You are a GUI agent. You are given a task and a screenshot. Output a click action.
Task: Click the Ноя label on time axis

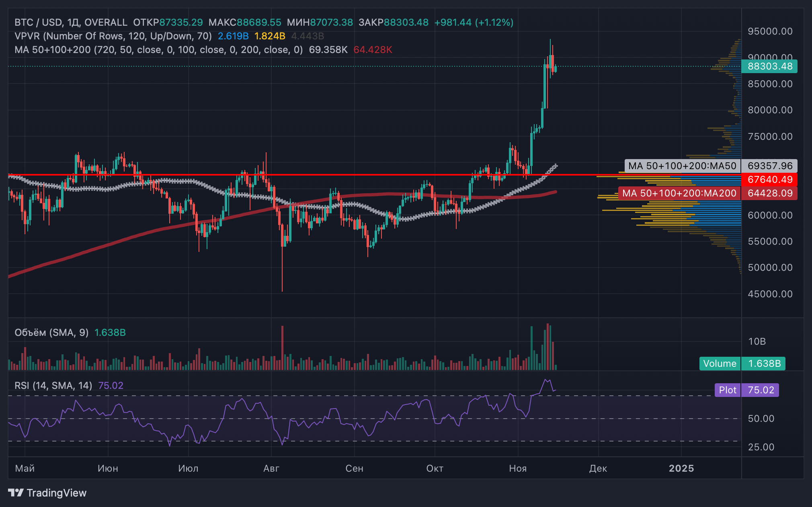518,468
